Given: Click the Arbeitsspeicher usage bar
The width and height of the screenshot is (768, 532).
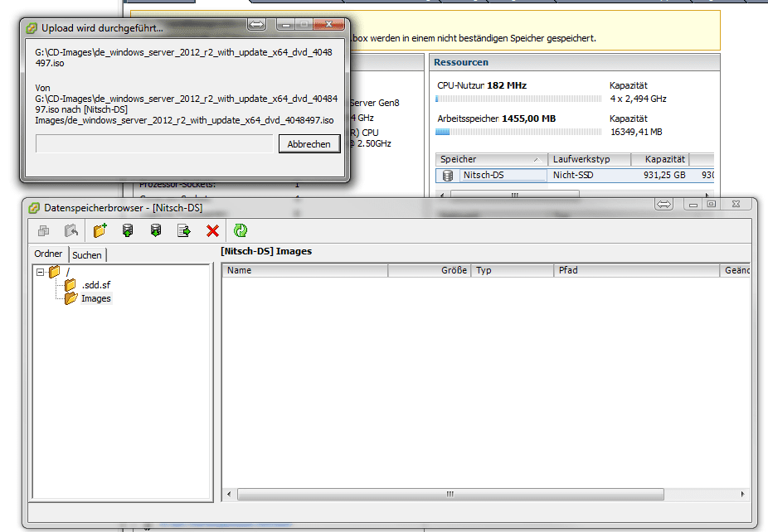Looking at the screenshot, I should pyautogui.click(x=518, y=132).
